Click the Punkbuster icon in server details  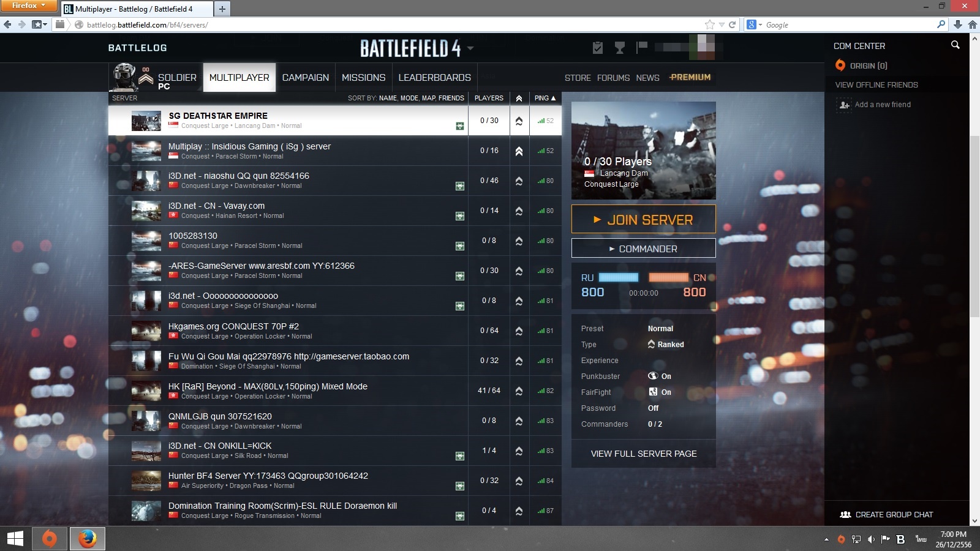point(653,376)
